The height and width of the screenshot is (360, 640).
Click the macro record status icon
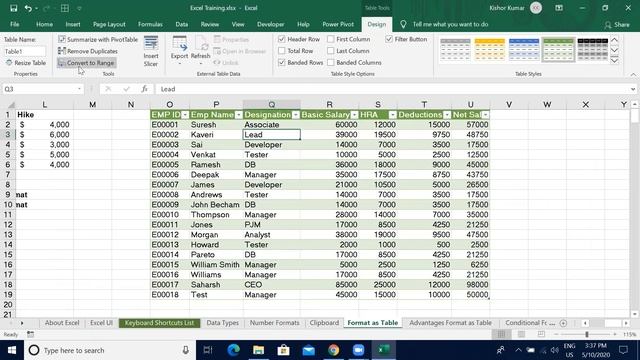click(31, 334)
